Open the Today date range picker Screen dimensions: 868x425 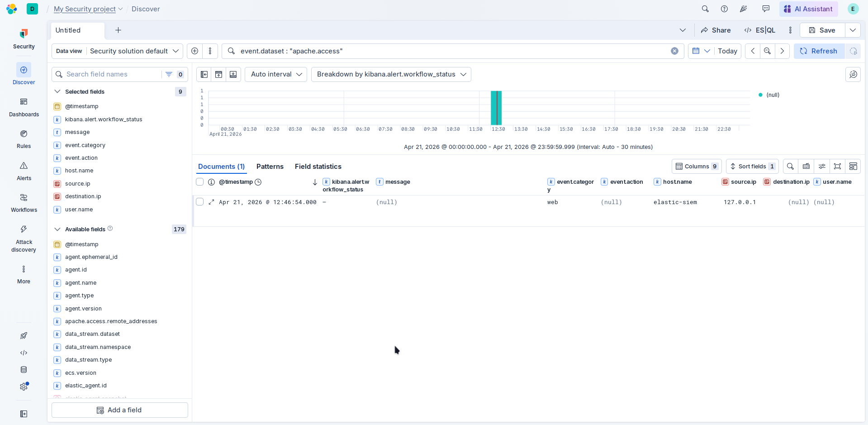click(727, 51)
